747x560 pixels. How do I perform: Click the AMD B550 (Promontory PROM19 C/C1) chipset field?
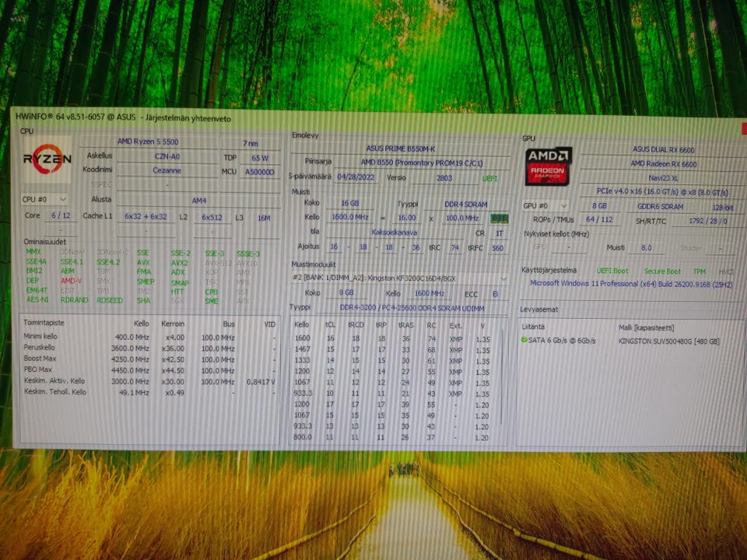click(421, 163)
